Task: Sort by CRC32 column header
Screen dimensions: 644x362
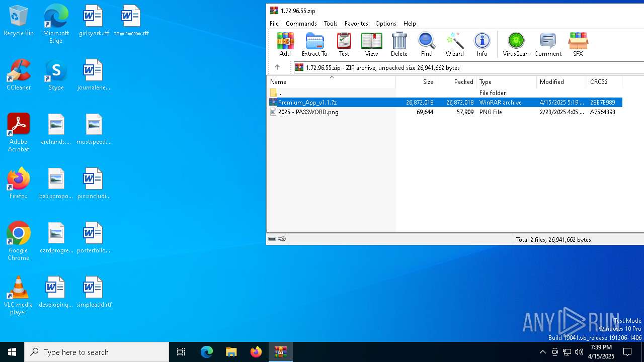Action: click(604, 82)
